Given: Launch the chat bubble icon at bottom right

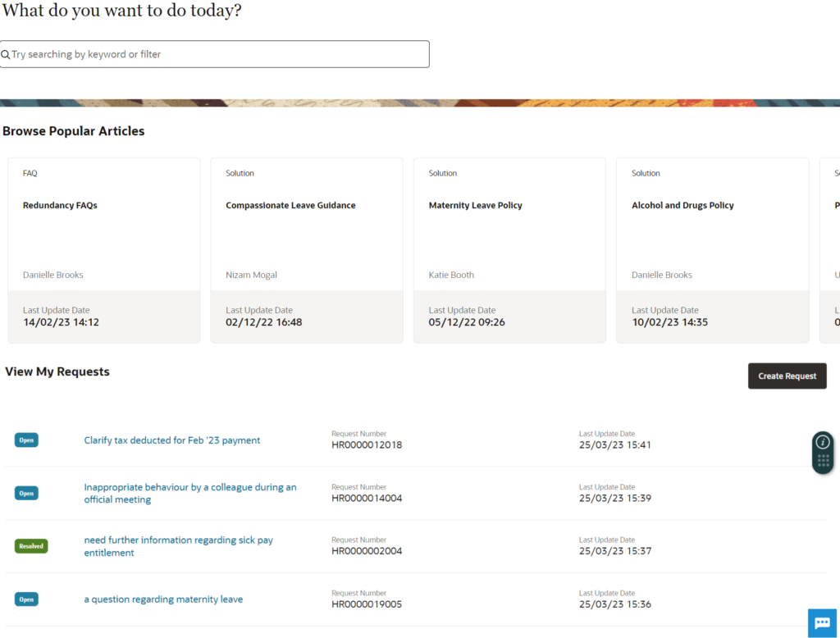Looking at the screenshot, I should (822, 623).
